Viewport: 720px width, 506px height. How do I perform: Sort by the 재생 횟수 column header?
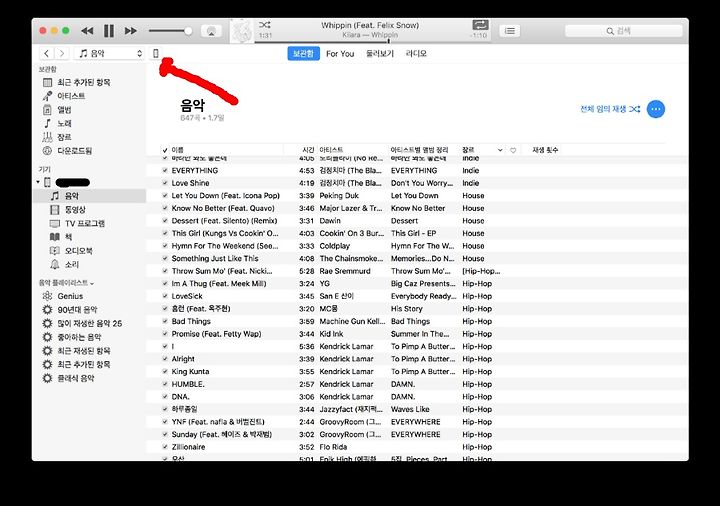pyautogui.click(x=545, y=150)
